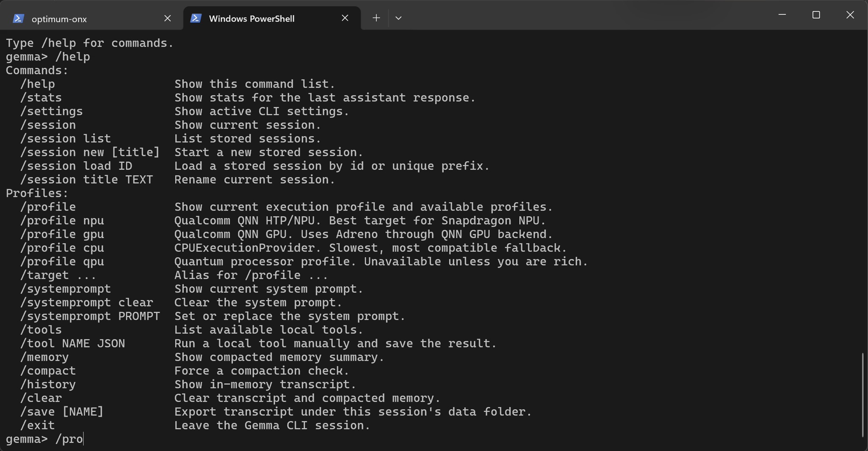Close the terminal window
This screenshot has width=868, height=451.
(x=850, y=15)
